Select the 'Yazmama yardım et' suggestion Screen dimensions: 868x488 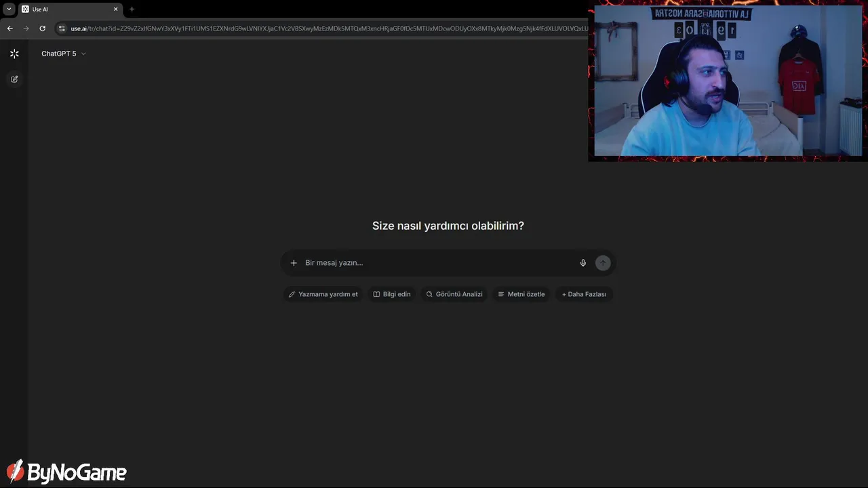(323, 294)
